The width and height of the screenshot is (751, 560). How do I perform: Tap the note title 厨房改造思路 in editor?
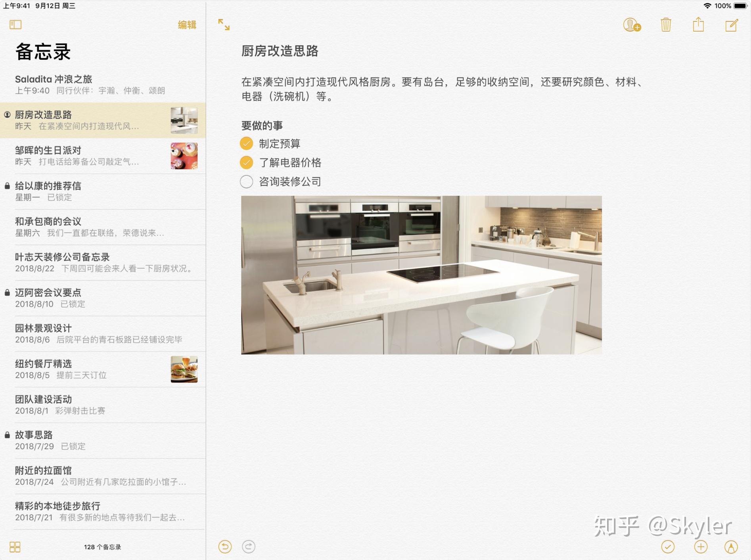tap(280, 51)
